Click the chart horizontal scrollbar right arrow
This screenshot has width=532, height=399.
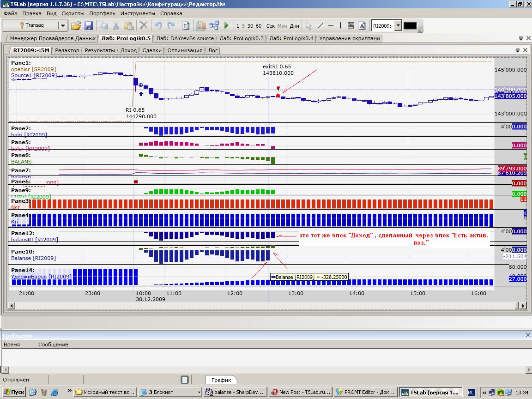[523, 305]
